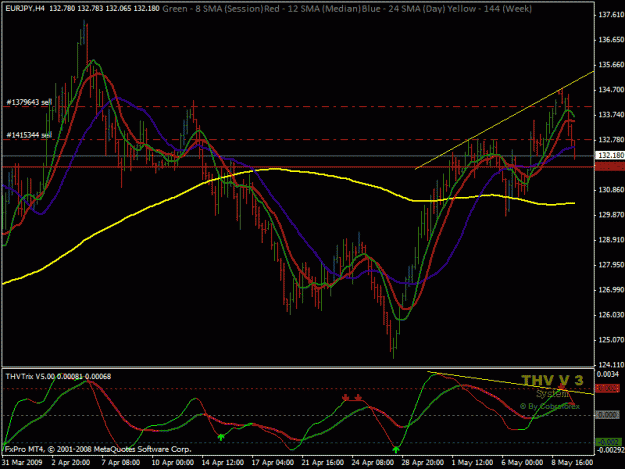
Task: Click the 1 May 12:00 time label
Action: 472,462
